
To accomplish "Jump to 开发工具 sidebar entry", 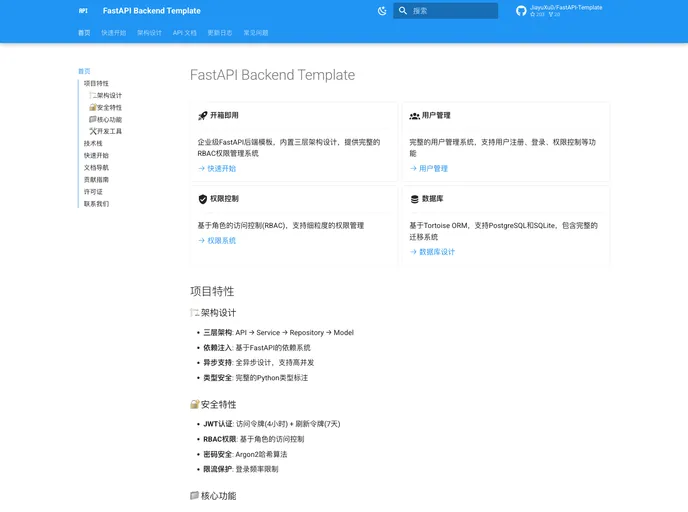I will pos(106,131).
